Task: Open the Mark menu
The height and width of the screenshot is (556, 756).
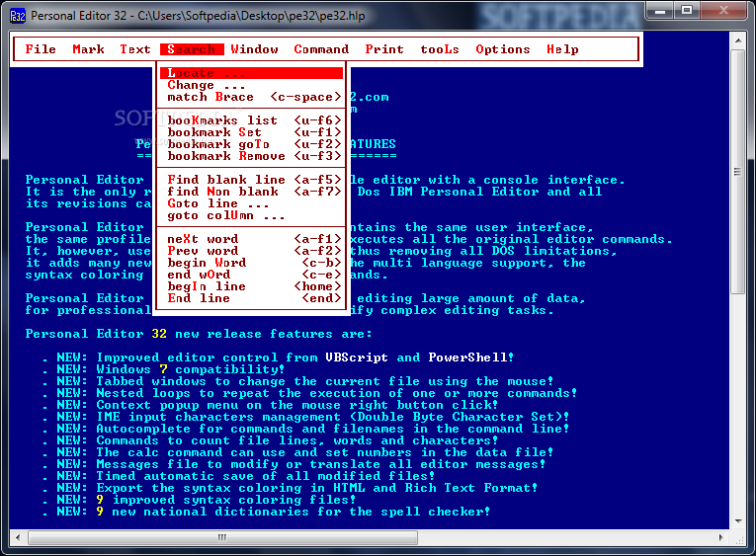Action: click(x=88, y=49)
